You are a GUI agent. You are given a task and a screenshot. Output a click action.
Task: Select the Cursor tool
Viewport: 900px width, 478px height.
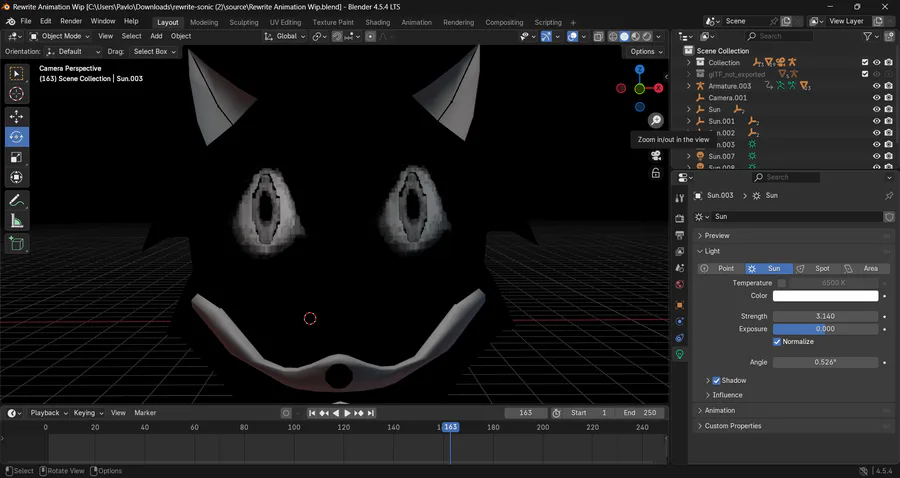point(17,94)
